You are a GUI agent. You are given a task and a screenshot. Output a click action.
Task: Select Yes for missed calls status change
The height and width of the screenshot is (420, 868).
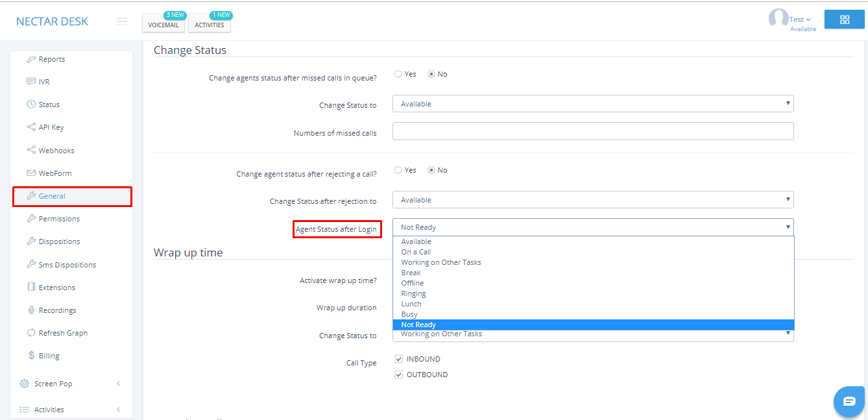(x=398, y=74)
